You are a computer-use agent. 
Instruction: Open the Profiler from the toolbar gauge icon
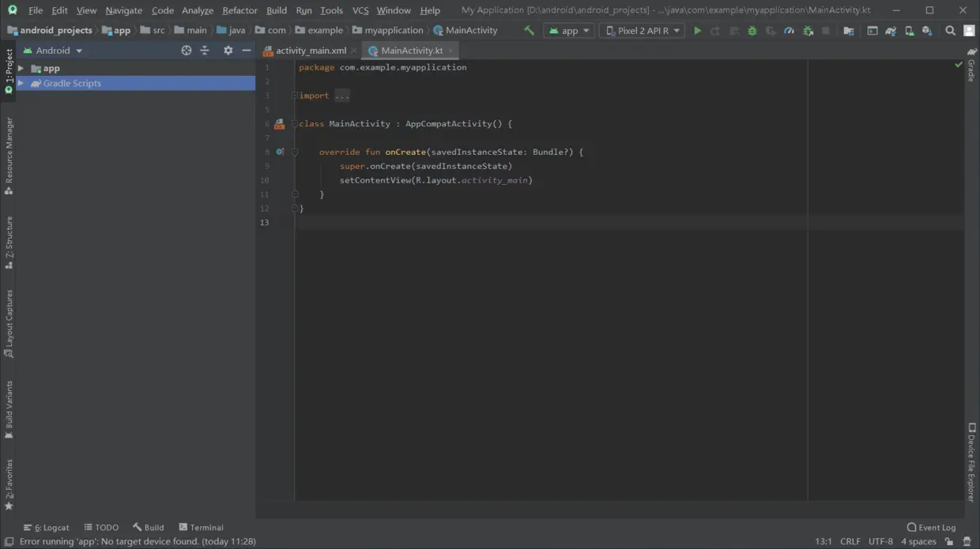789,31
